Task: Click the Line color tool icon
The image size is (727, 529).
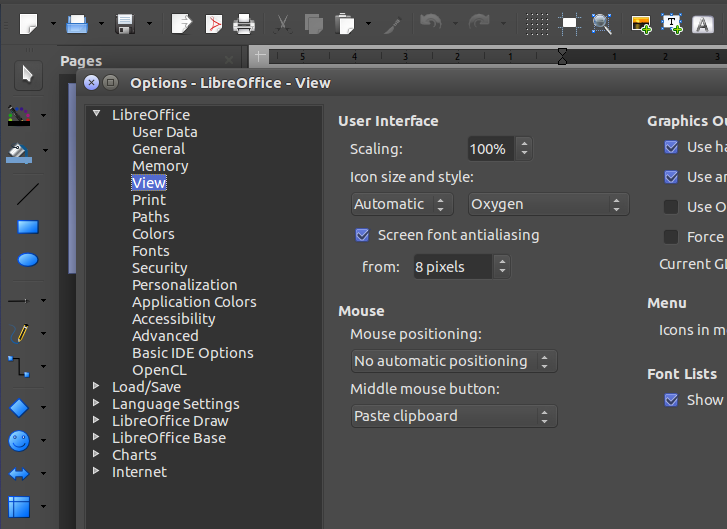Action: click(x=19, y=116)
